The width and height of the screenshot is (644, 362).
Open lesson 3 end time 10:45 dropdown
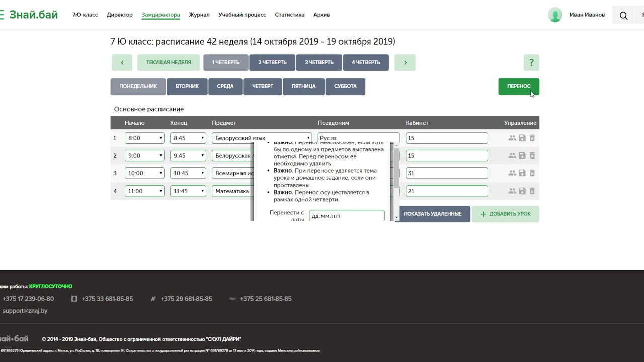188,173
